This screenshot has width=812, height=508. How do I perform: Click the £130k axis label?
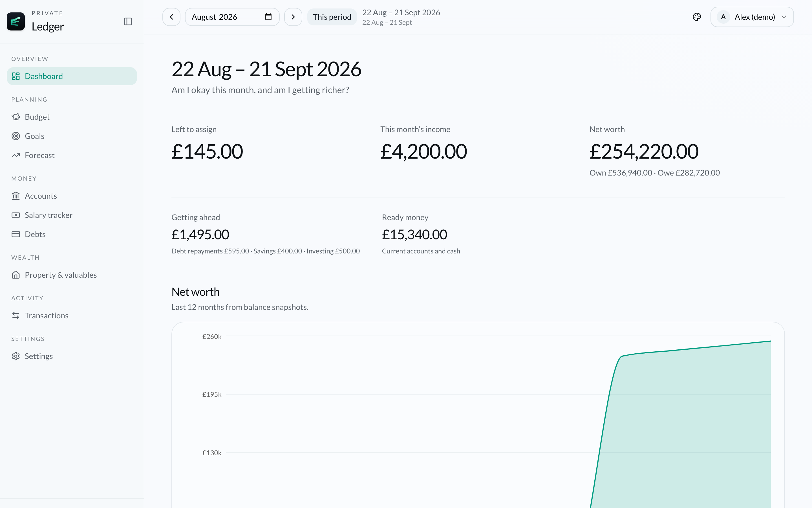pos(212,453)
